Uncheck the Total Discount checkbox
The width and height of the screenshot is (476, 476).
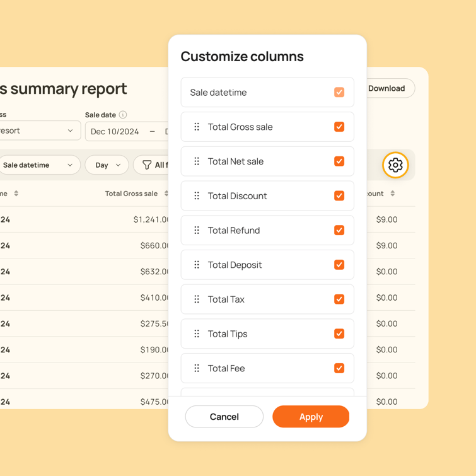(339, 196)
